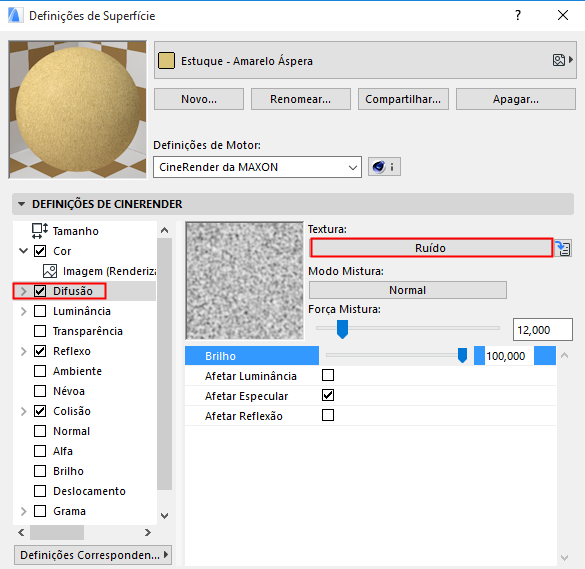585x569 pixels.
Task: Enable the Deslocamento channel checkbox
Action: click(x=40, y=491)
